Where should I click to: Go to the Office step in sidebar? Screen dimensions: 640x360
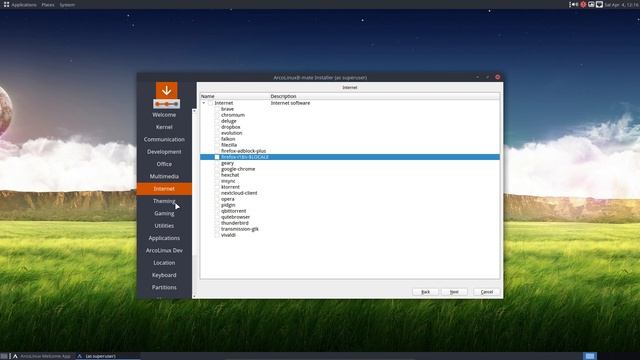point(164,164)
